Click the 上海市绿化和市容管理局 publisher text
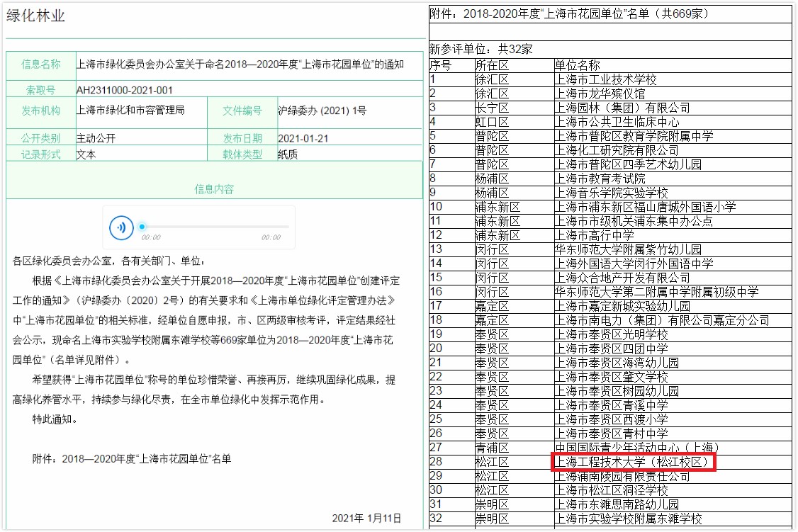Viewport: 798px width, 532px height. (x=130, y=111)
